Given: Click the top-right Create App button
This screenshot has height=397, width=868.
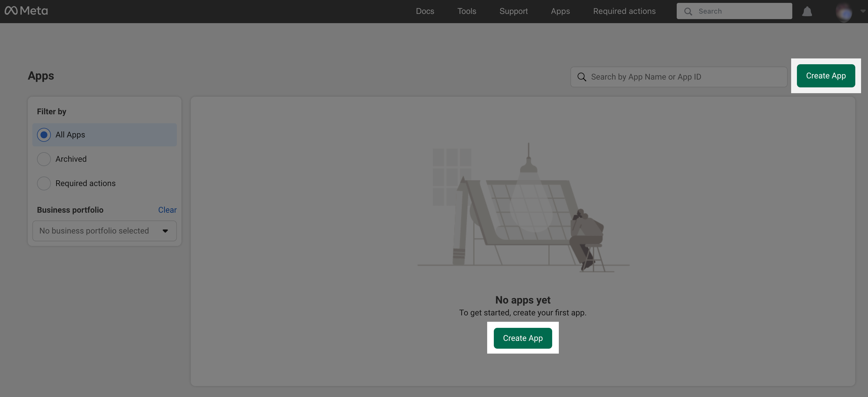Looking at the screenshot, I should [x=826, y=76].
